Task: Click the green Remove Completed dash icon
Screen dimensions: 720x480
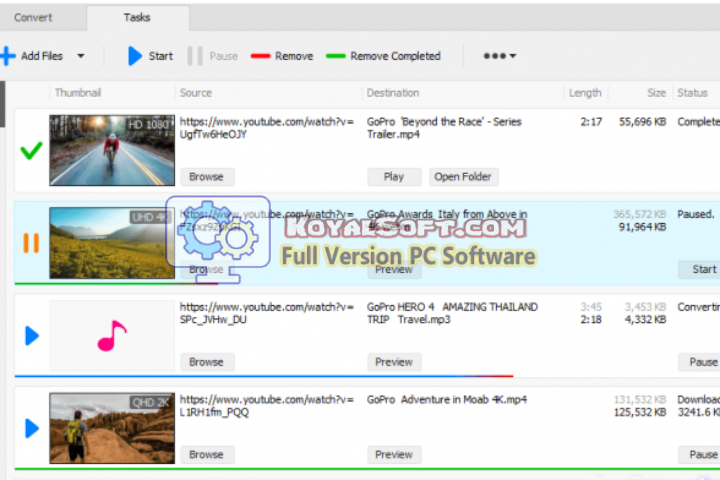Action: click(x=336, y=56)
